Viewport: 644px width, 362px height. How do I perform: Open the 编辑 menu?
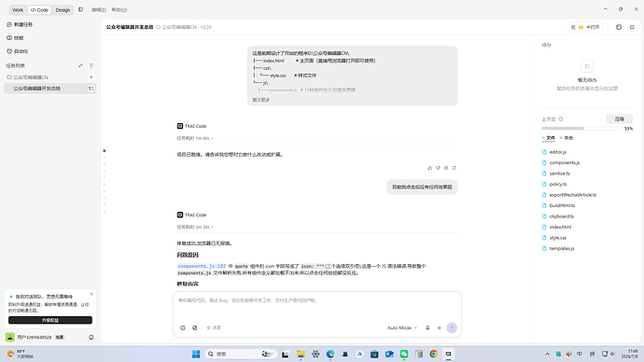pos(98,10)
